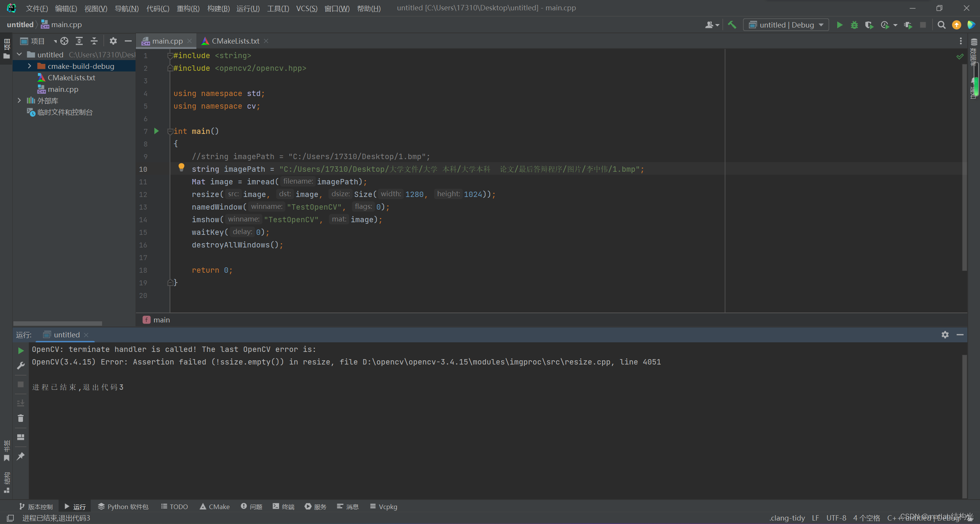
Task: Click the wrench icon in Run panel
Action: [x=21, y=366]
